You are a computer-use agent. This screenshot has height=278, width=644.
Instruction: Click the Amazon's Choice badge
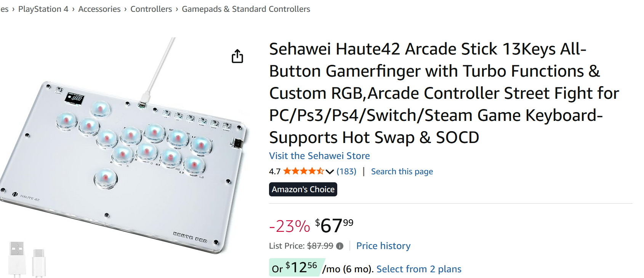click(303, 190)
